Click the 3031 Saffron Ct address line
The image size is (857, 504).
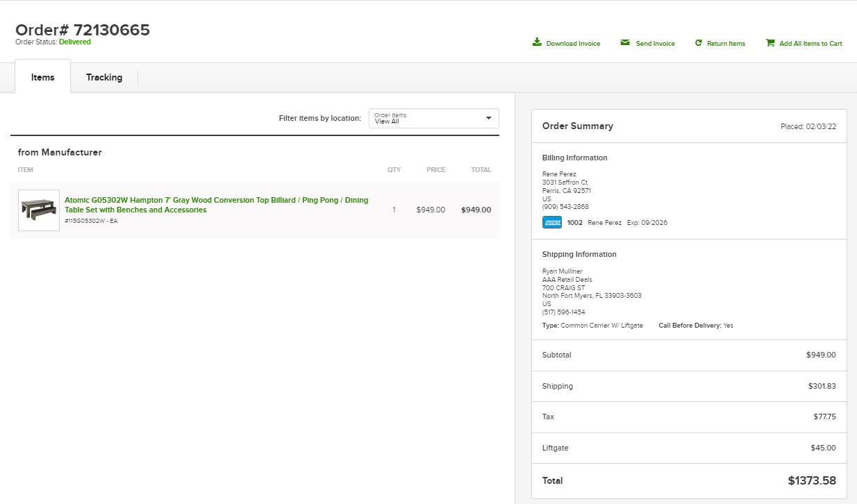(x=565, y=183)
